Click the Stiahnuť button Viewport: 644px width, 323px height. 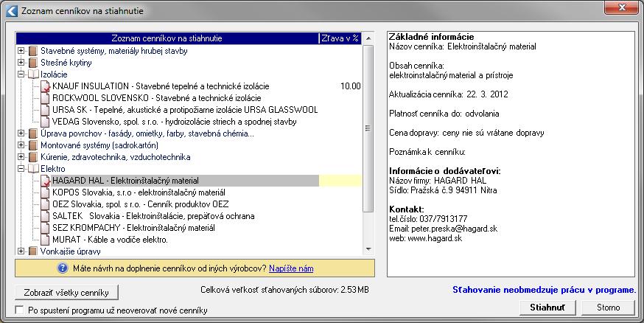[x=547, y=308]
